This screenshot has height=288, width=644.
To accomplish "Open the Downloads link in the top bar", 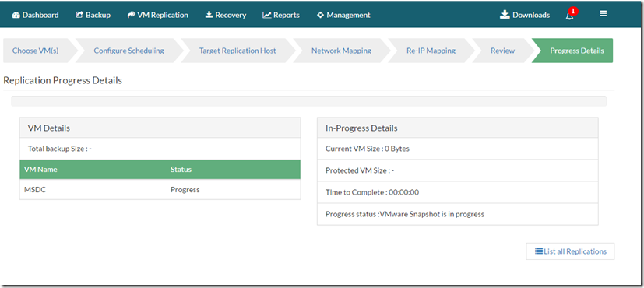I will pyautogui.click(x=525, y=15).
